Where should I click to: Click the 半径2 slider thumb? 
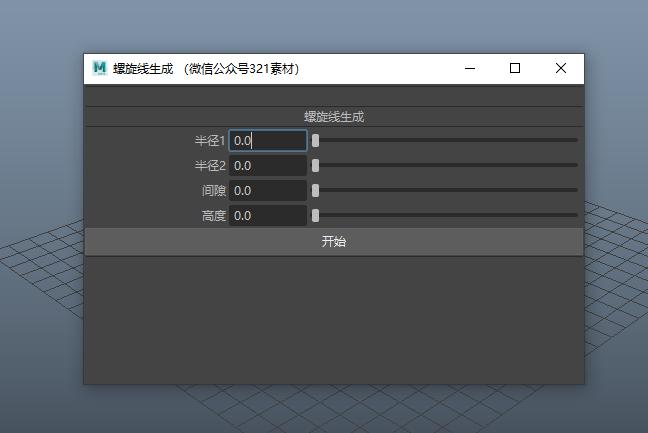coord(316,166)
